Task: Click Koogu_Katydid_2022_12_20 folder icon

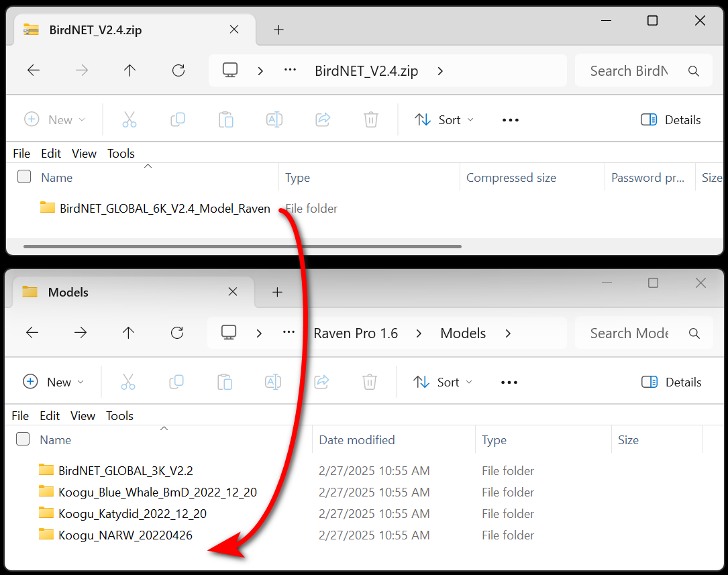Action: [46, 513]
